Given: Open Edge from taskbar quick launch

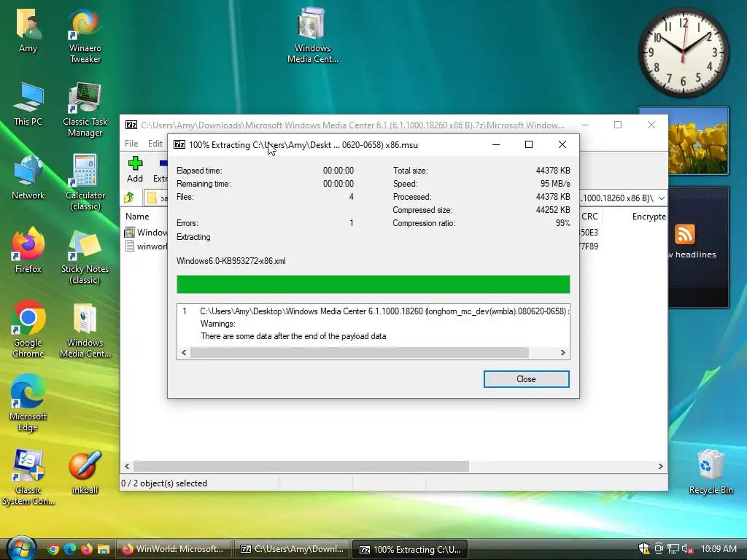Looking at the screenshot, I should (70, 549).
